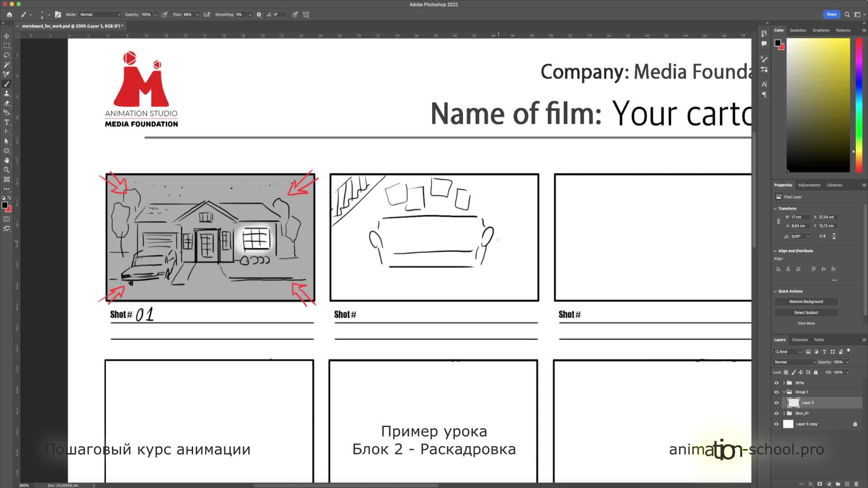Click the delete layer trash icon
Image resolution: width=868 pixels, height=488 pixels.
[x=856, y=484]
